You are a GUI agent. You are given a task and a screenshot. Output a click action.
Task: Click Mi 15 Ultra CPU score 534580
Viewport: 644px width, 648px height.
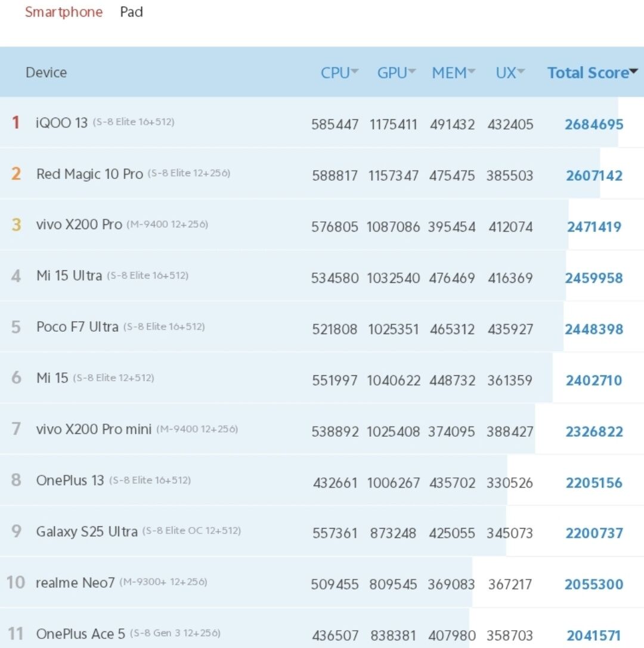pyautogui.click(x=335, y=278)
